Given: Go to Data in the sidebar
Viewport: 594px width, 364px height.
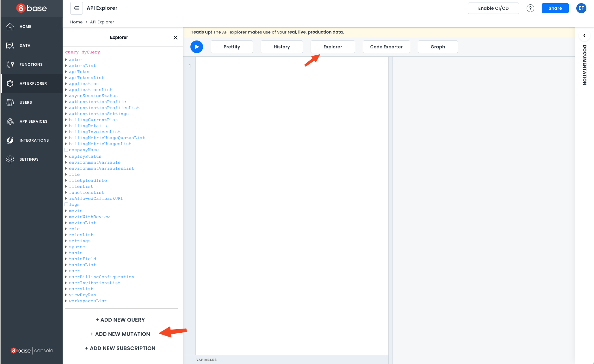Looking at the screenshot, I should (25, 46).
